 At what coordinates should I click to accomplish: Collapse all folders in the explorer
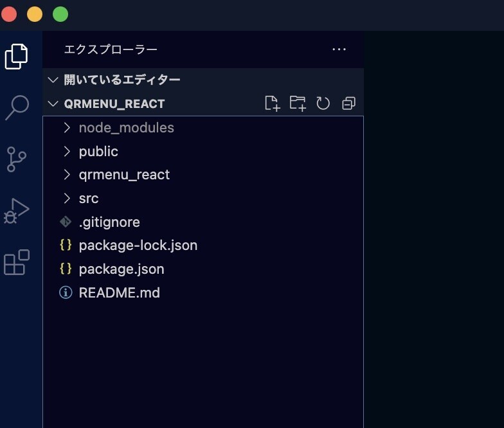348,103
